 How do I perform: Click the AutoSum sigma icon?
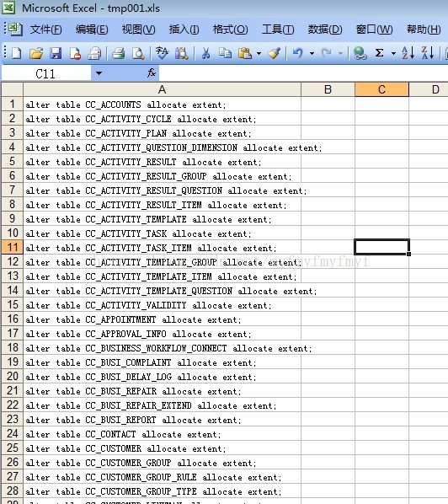379,53
